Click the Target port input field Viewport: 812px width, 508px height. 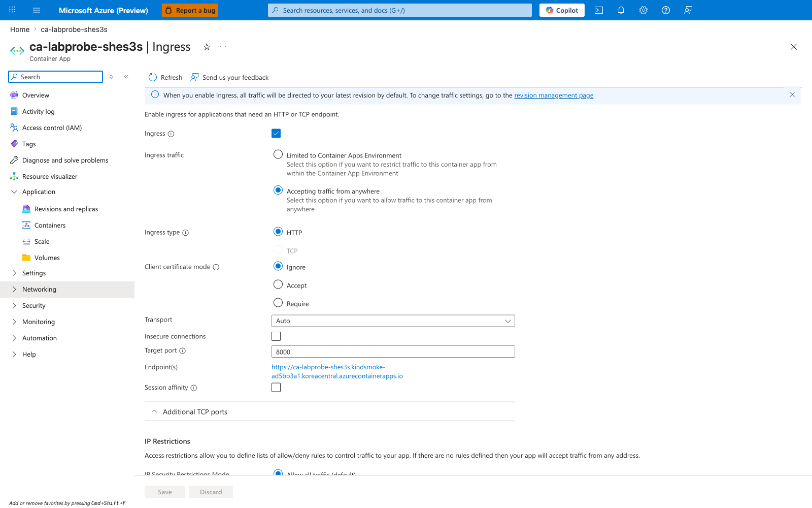coord(393,352)
